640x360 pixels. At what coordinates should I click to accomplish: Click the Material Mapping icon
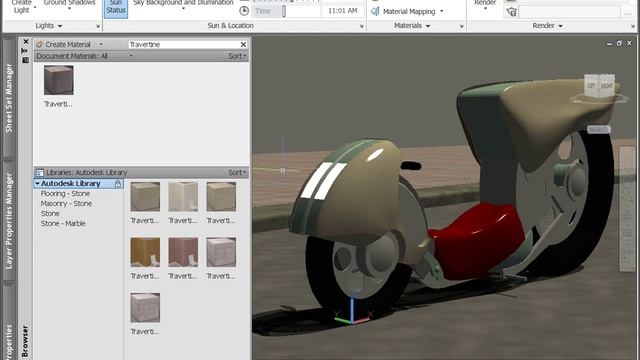point(375,11)
